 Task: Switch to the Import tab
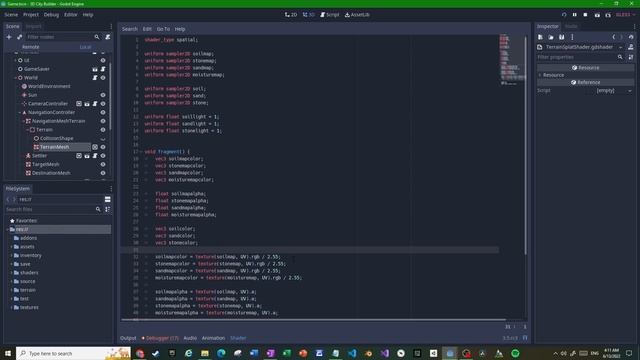click(33, 26)
